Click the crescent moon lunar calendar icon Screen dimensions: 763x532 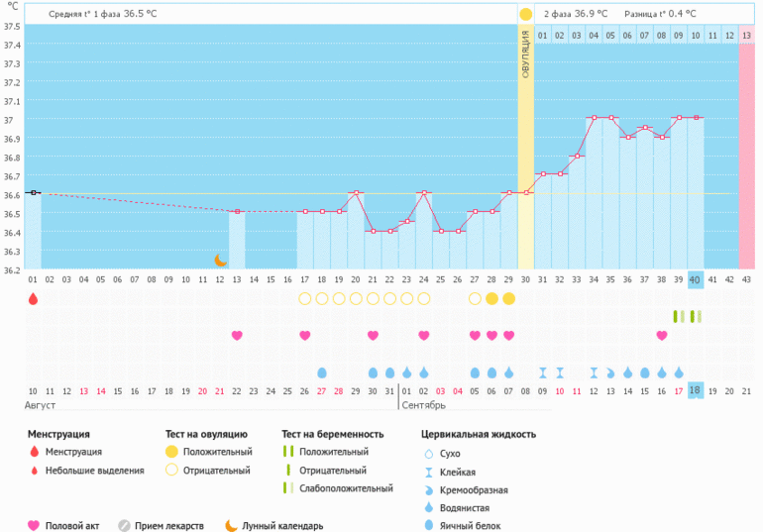tap(221, 260)
